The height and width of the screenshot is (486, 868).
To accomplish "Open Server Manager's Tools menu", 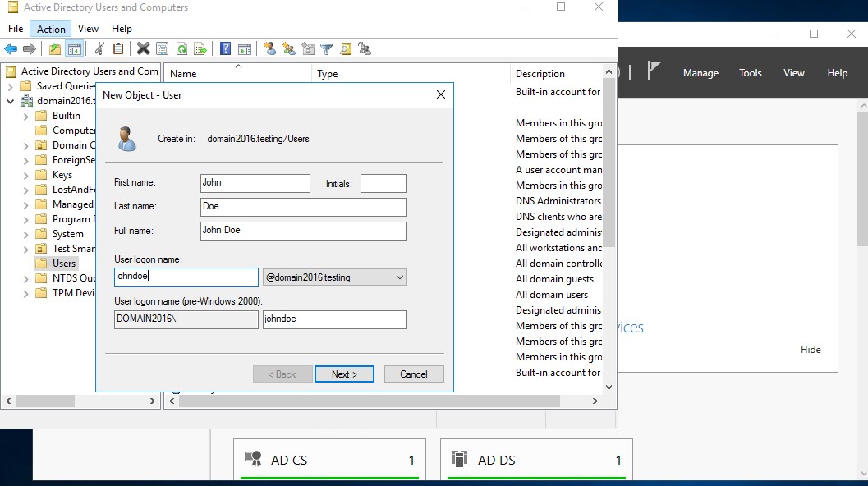I will [x=750, y=73].
